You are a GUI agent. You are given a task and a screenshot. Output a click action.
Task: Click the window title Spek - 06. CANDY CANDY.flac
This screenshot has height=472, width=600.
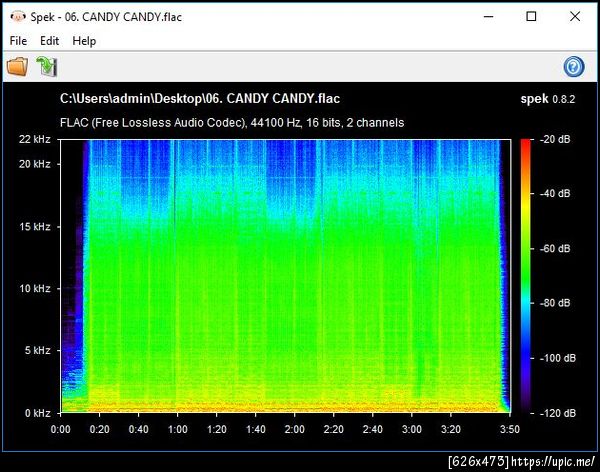click(106, 17)
